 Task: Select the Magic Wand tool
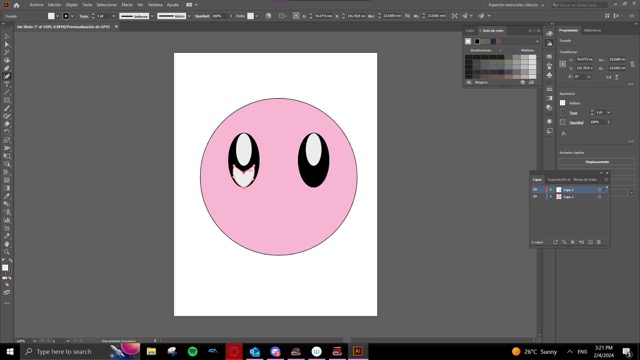pyautogui.click(x=7, y=52)
